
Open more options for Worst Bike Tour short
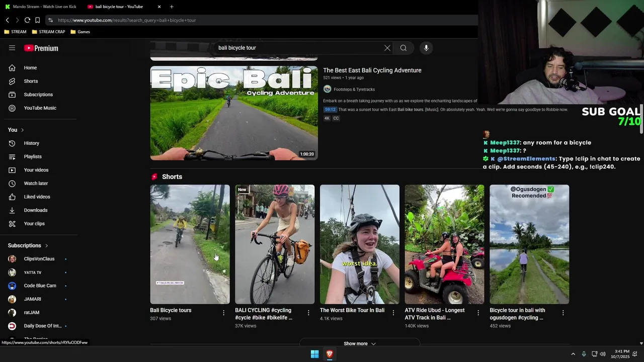point(393,313)
